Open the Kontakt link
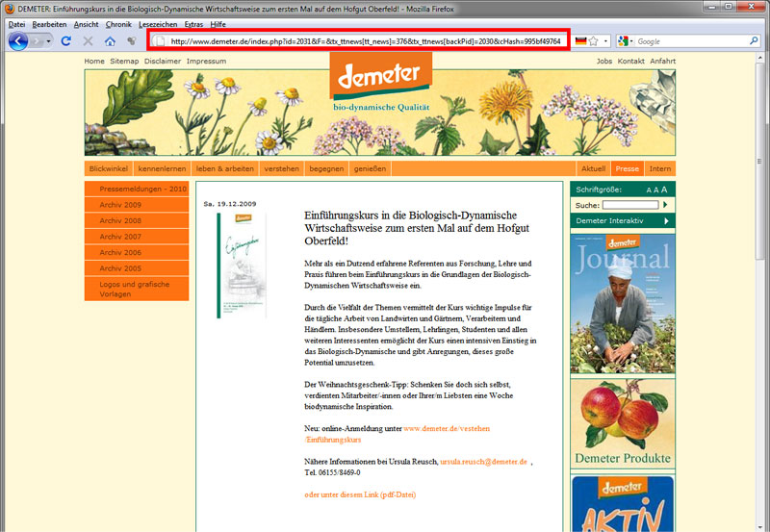This screenshot has height=532, width=770. click(x=631, y=62)
